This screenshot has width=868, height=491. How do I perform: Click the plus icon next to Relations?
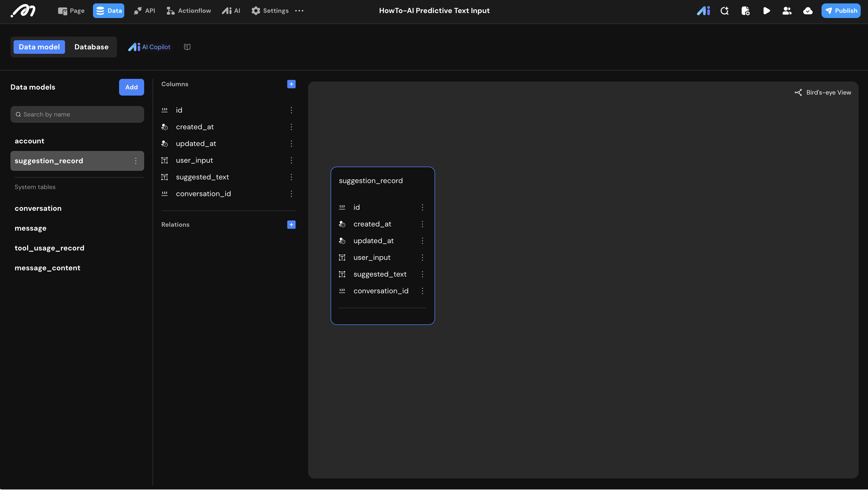(x=291, y=225)
